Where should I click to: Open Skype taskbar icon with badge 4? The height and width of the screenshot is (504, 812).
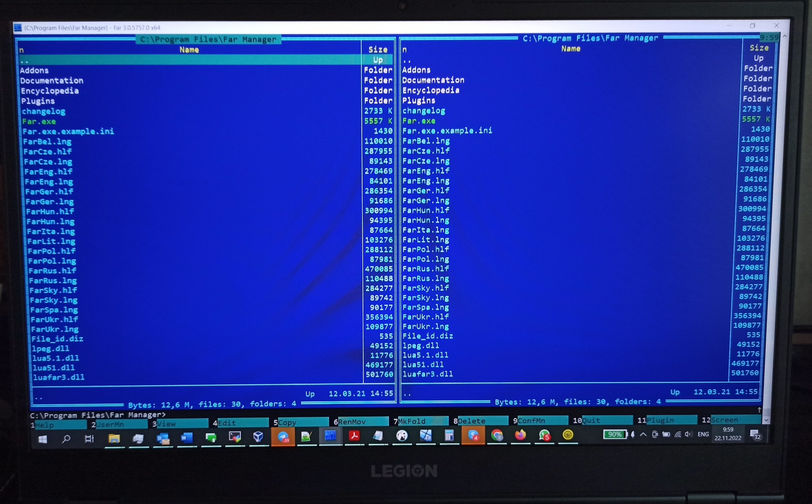[473, 436]
